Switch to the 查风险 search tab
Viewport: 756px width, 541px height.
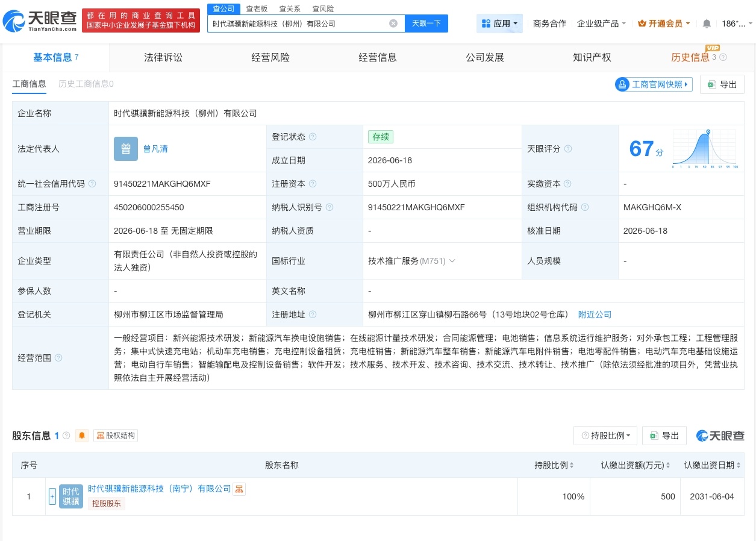[323, 8]
